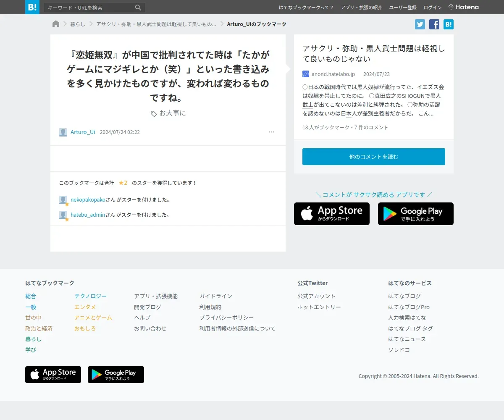Open はてなブックマークって？ in header
This screenshot has height=420, width=504.
[306, 8]
